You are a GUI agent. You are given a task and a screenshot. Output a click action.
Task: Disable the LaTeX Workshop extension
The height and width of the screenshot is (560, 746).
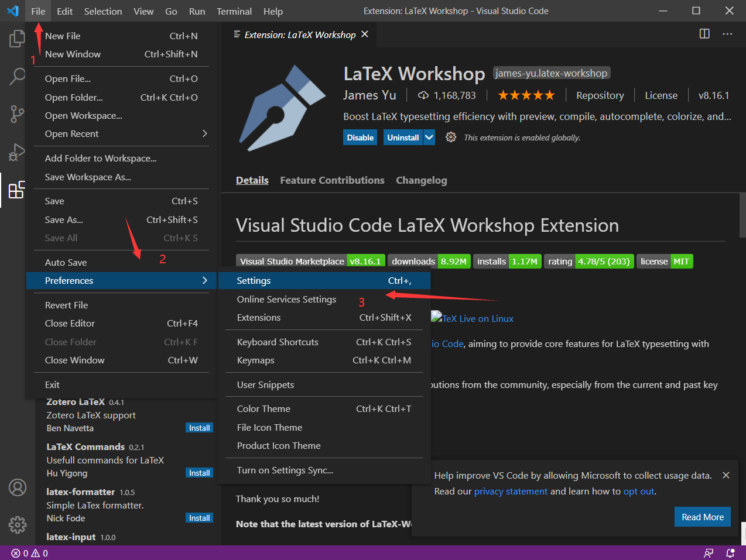pos(360,137)
